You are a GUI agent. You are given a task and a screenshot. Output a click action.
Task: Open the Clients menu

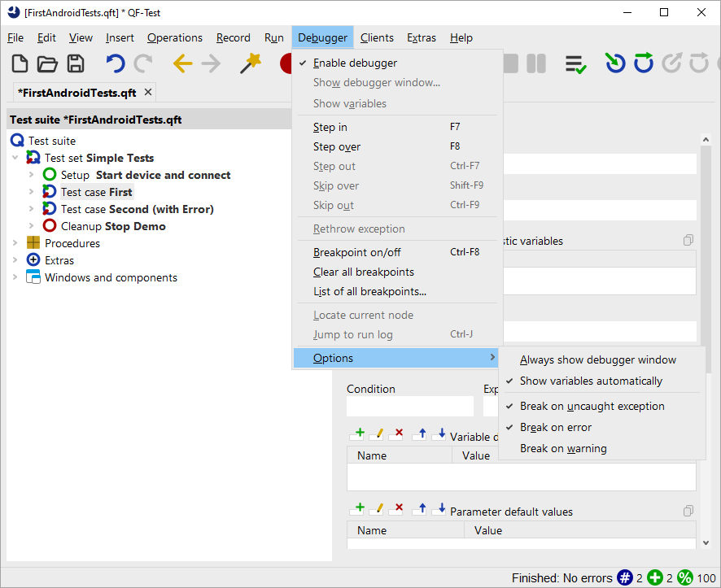coord(377,37)
